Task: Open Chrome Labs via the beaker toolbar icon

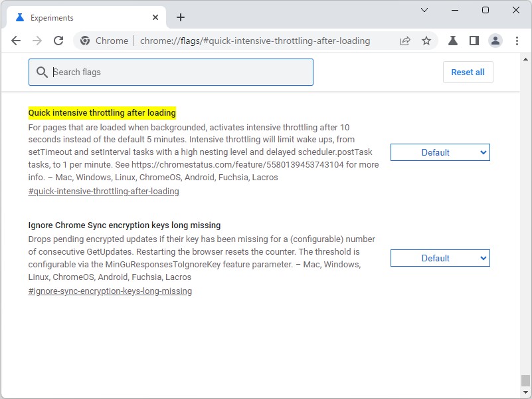Action: [x=452, y=40]
